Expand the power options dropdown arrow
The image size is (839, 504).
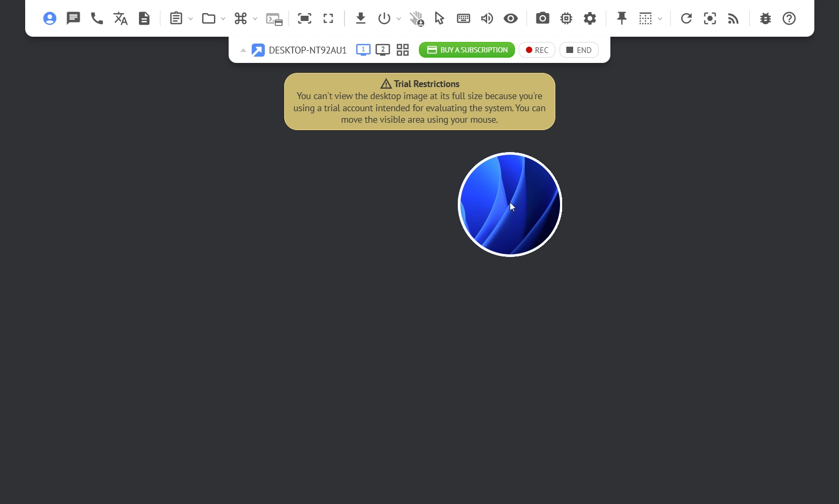399,19
